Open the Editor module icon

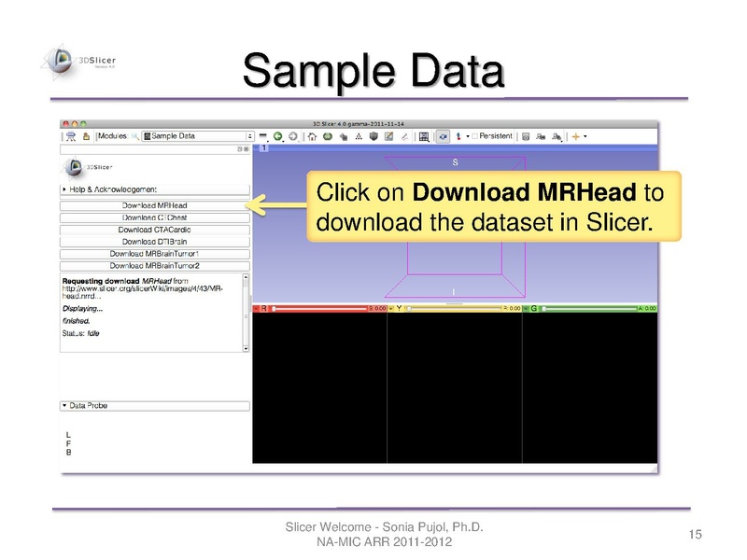[389, 136]
